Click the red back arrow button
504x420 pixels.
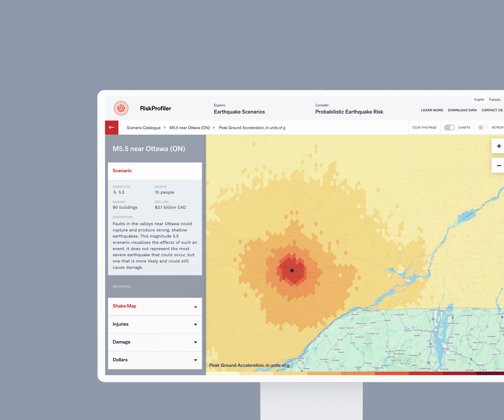(x=112, y=127)
